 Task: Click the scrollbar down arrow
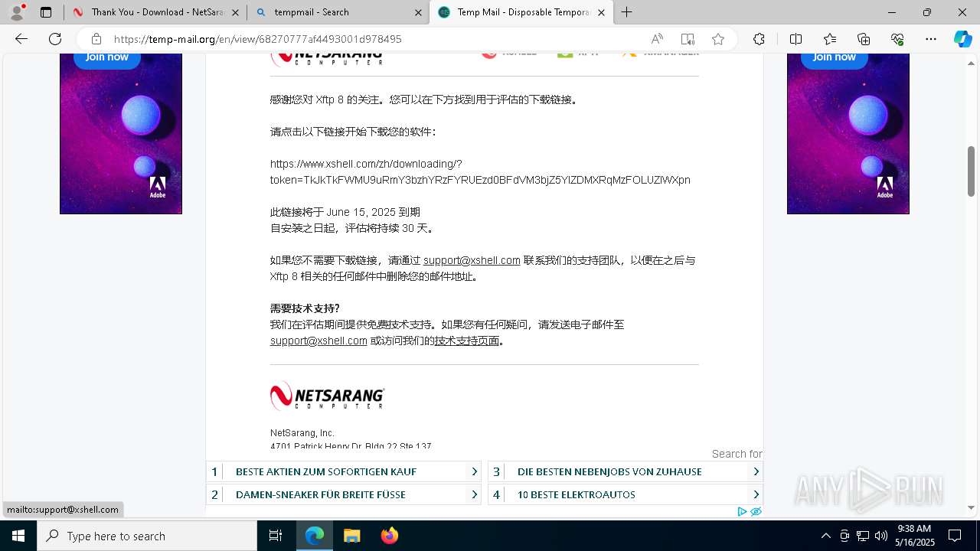pos(971,507)
